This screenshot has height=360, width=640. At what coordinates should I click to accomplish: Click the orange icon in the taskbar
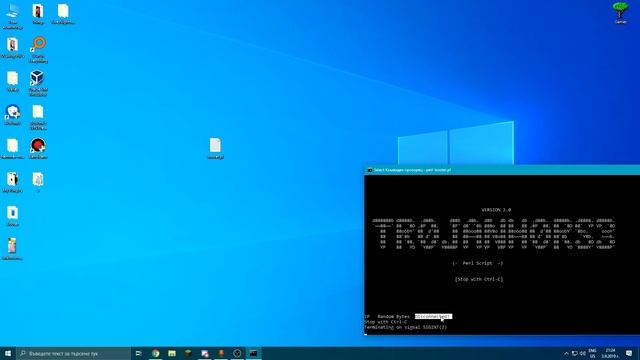click(x=221, y=353)
